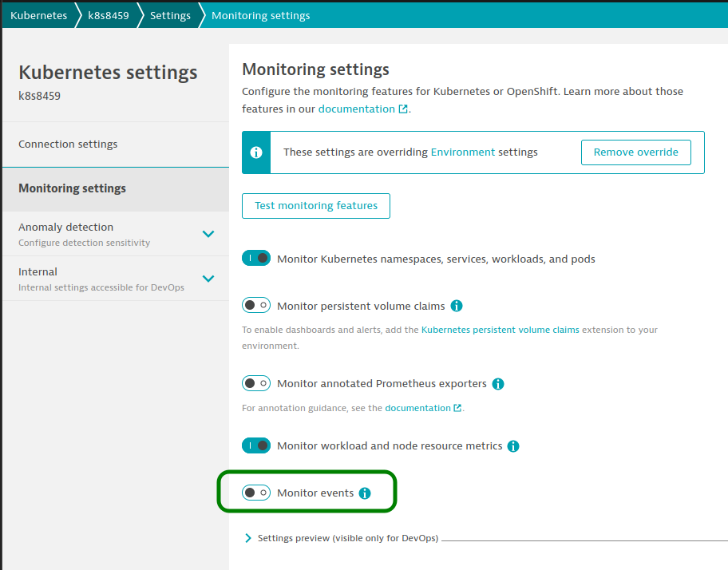Screen dimensions: 728x570
Task: Click the Kubernetes settings heading
Action: [x=108, y=73]
